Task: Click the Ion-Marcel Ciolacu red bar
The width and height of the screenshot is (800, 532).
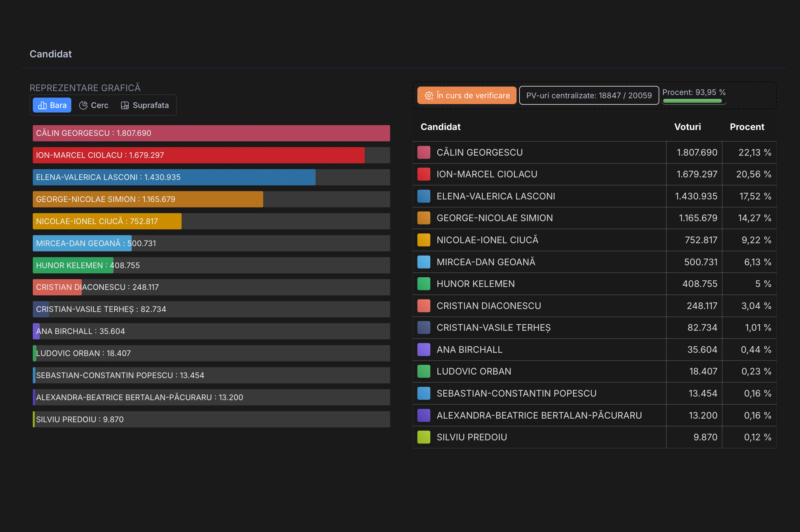Action: 198,155
